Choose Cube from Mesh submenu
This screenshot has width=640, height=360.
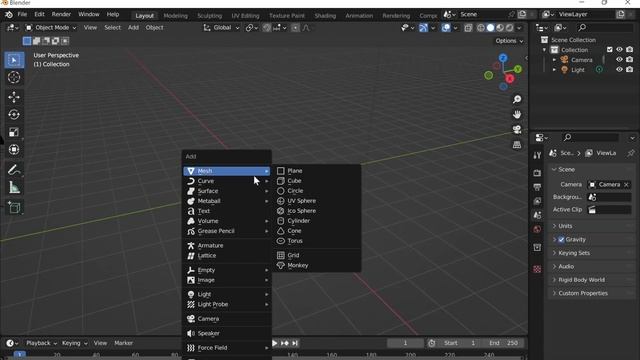[x=316, y=181]
